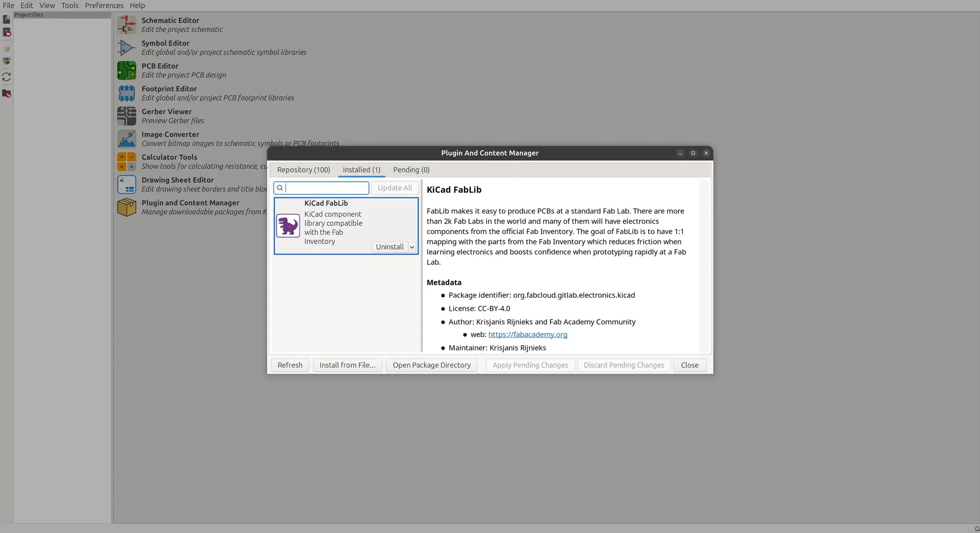Open the PCB Editor
The height and width of the screenshot is (533, 980).
(x=127, y=70)
